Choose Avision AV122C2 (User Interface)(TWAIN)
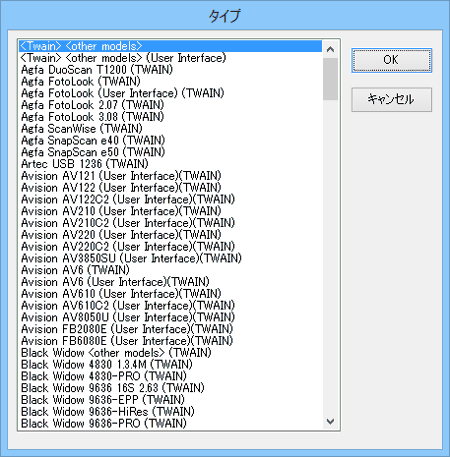450x457 pixels. (170, 199)
